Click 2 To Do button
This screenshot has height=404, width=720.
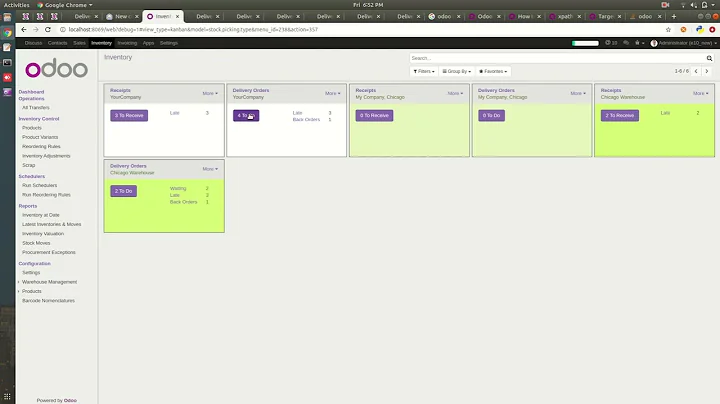[124, 191]
